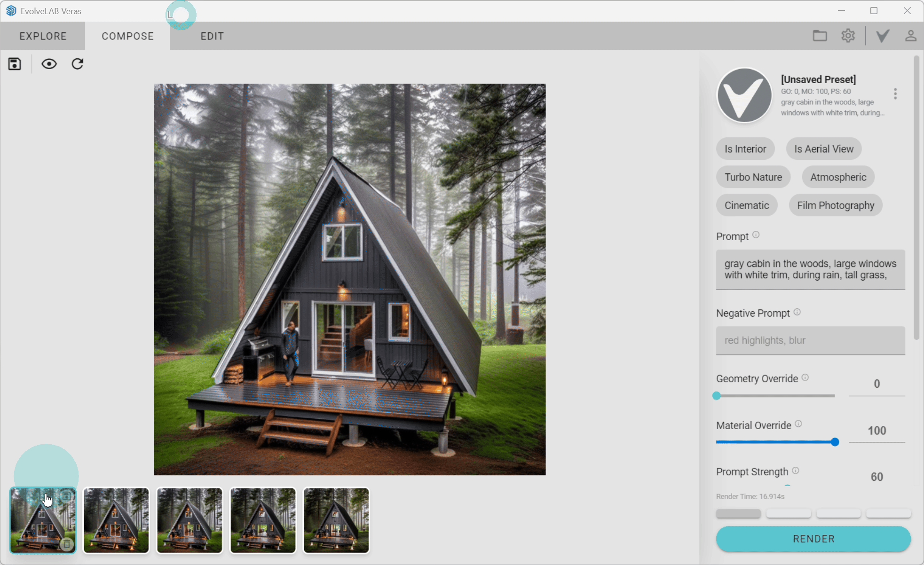924x565 pixels.
Task: Click the Veras checkmark logo
Action: pos(882,35)
